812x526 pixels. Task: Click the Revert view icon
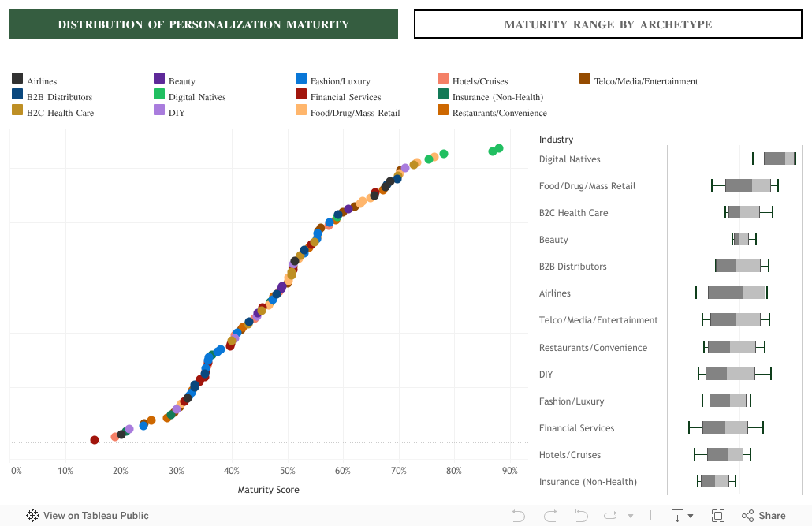[581, 516]
